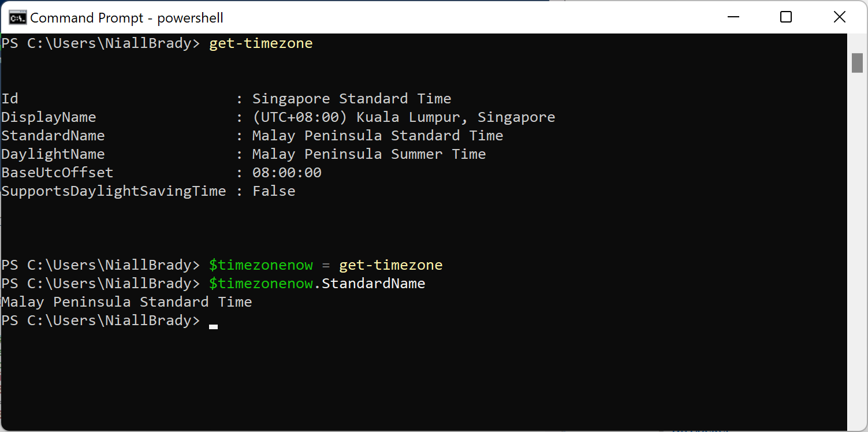Select the get-timezone command text
The height and width of the screenshot is (432, 868).
[x=260, y=43]
